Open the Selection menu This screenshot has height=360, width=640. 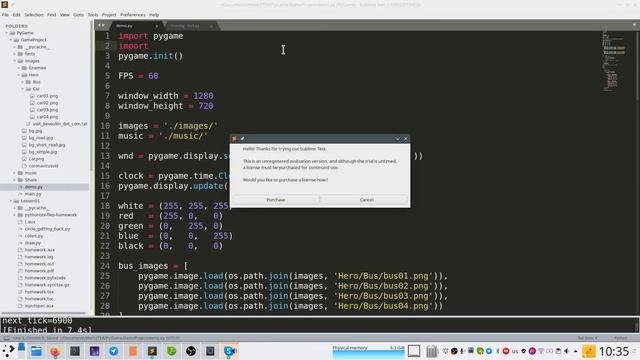tap(33, 15)
